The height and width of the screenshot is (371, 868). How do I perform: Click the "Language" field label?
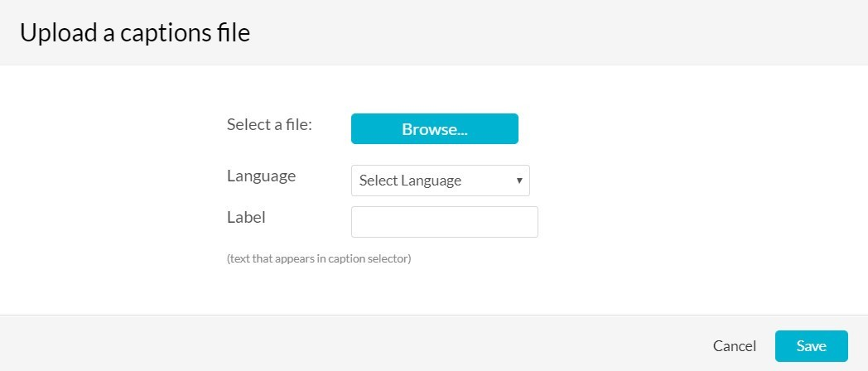[x=261, y=176]
